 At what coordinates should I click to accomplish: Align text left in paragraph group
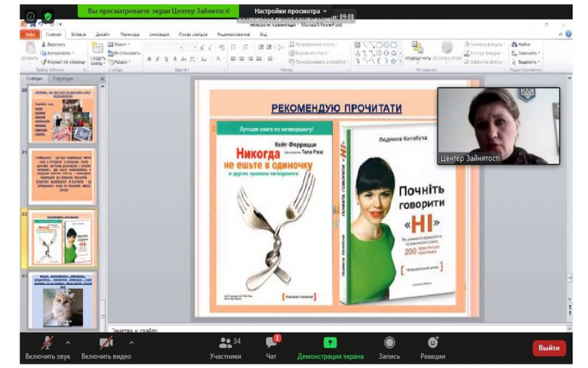tap(233, 59)
